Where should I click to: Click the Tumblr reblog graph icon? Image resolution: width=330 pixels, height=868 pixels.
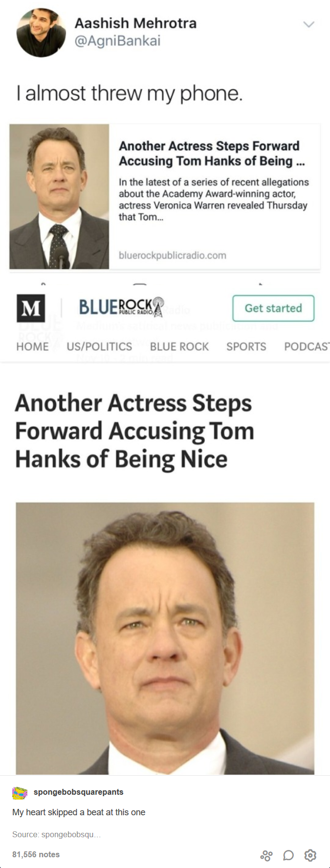tap(266, 855)
